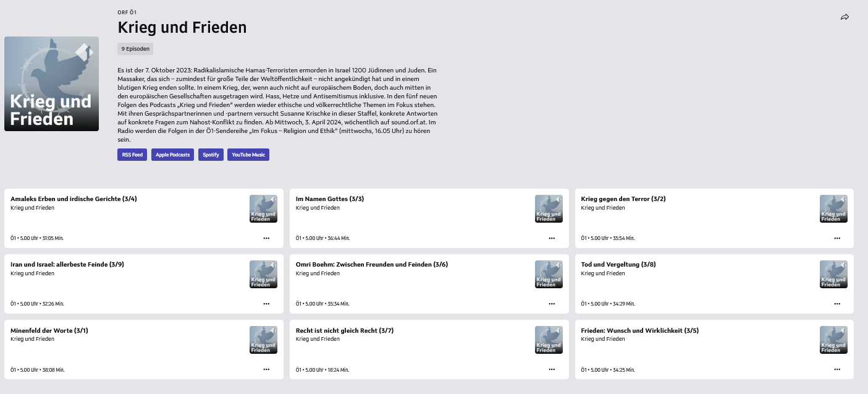Show menu for Recht ist nicht gleich Recht
The width and height of the screenshot is (868, 394).
pos(552,369)
